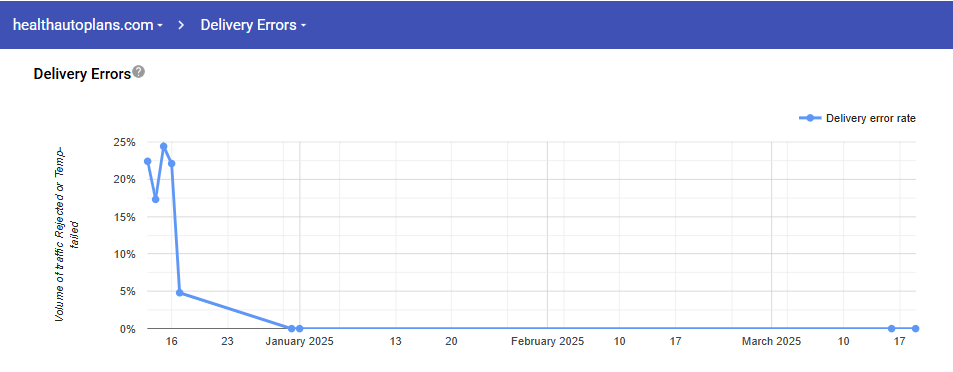Click the breadcrumb chevron separator arrow
The image size is (953, 372).
click(181, 25)
